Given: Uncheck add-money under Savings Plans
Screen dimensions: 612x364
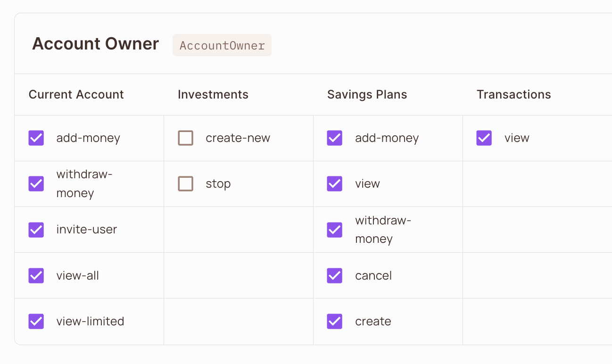Looking at the screenshot, I should [335, 138].
